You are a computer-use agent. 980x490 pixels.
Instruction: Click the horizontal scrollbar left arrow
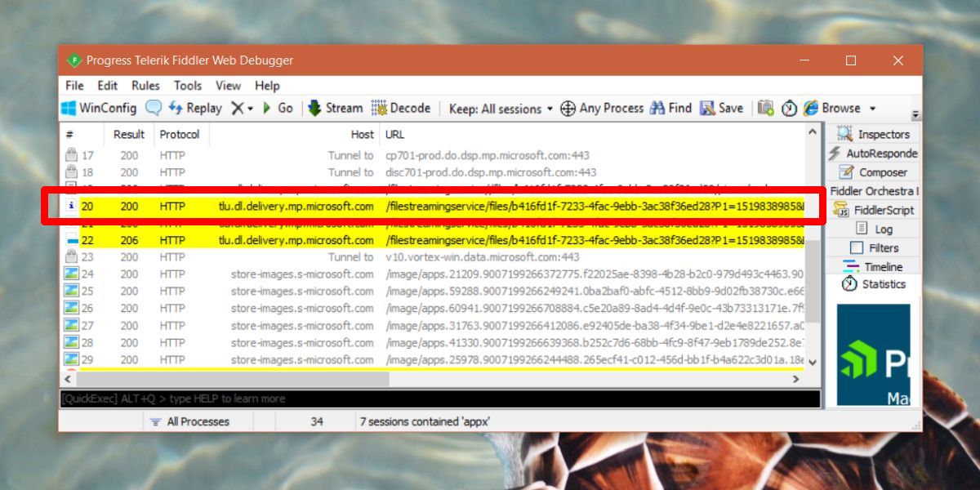[x=69, y=380]
